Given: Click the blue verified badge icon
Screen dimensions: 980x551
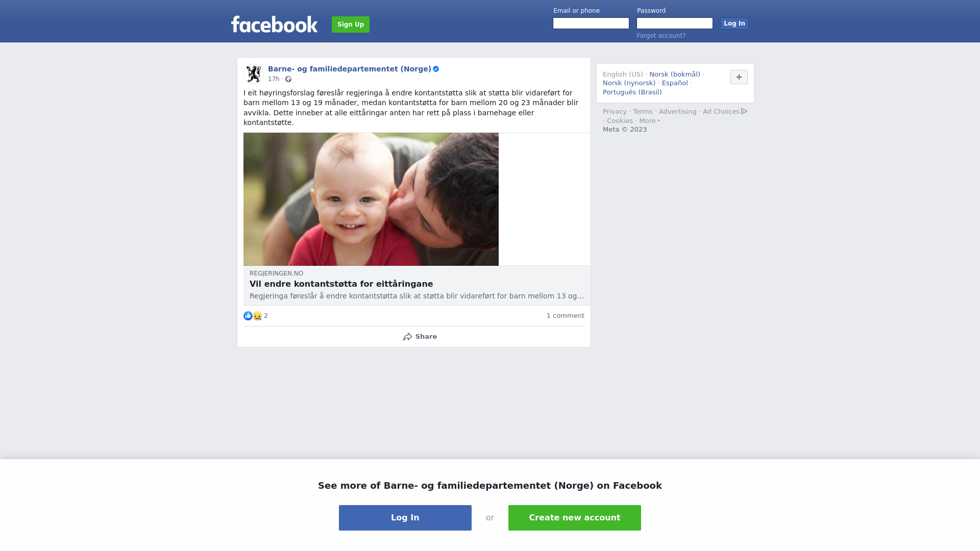Looking at the screenshot, I should [436, 69].
